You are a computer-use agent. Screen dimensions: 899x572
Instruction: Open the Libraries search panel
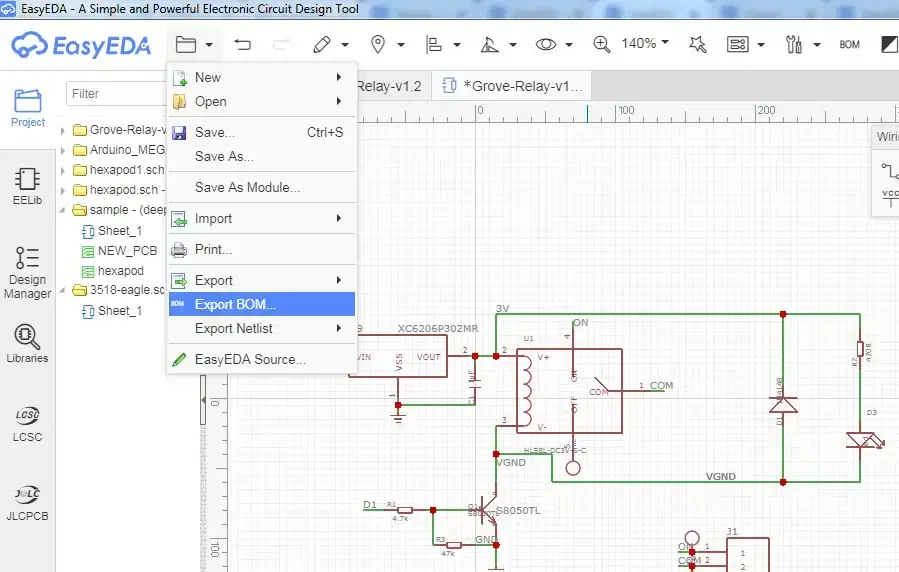point(28,344)
